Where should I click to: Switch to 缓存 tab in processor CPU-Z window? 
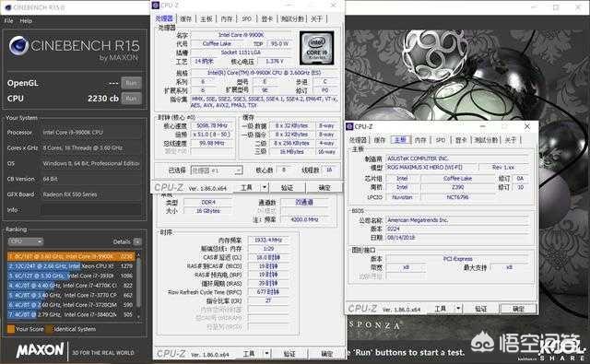click(185, 18)
